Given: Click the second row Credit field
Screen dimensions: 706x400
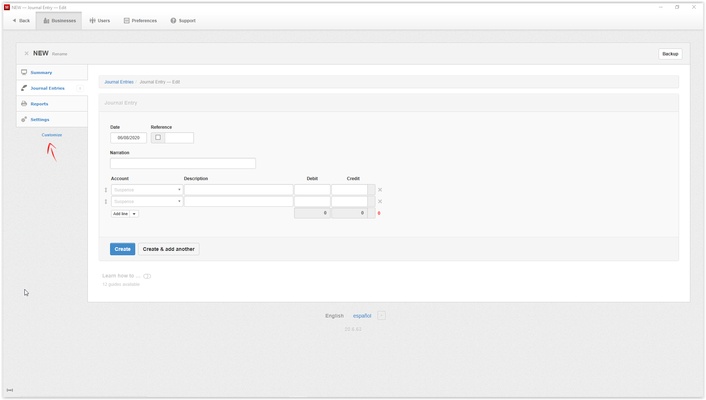Looking at the screenshot, I should point(349,202).
